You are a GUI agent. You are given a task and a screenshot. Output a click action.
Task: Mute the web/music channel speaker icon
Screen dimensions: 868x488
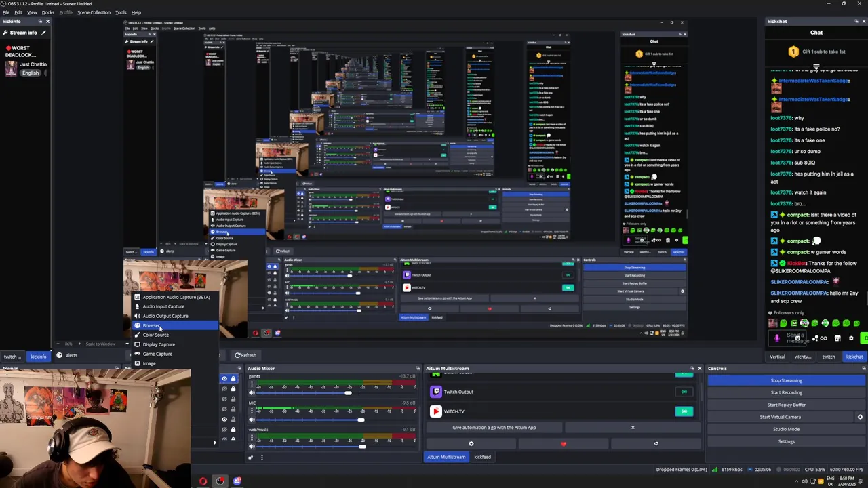(x=252, y=446)
